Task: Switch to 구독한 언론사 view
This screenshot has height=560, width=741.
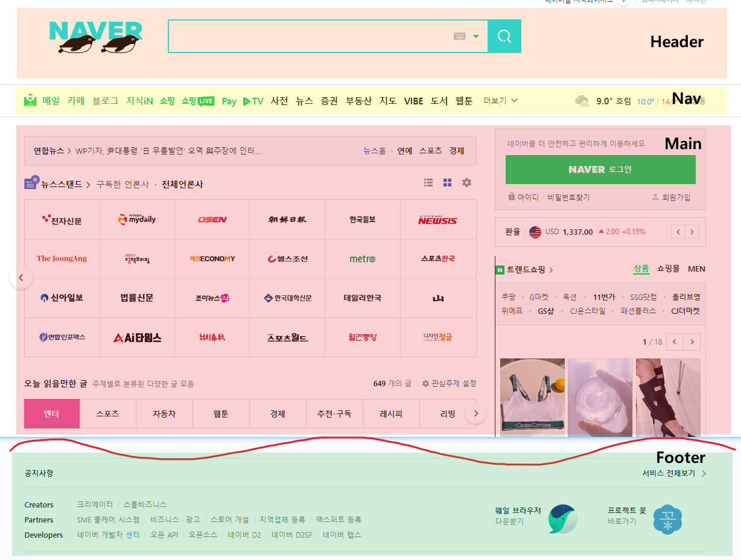Action: (x=122, y=184)
